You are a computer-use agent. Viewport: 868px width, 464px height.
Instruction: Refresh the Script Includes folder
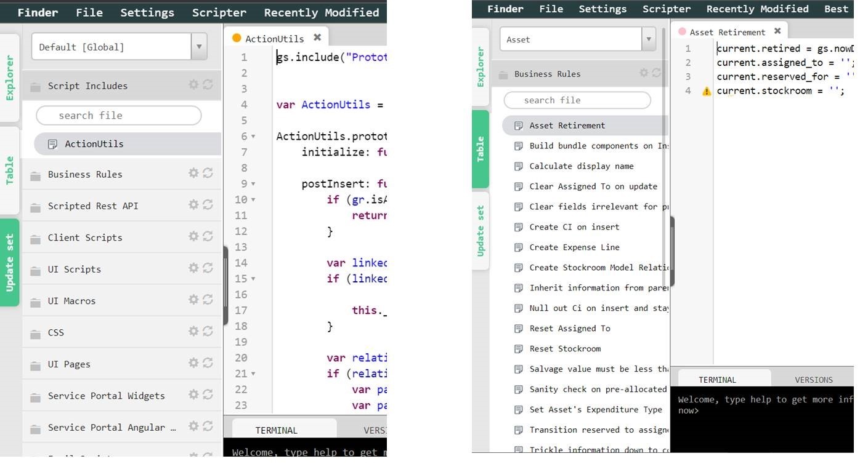(x=208, y=85)
